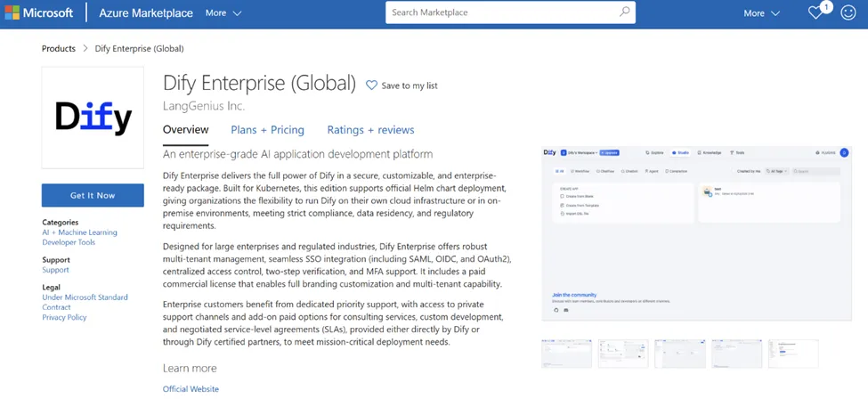Focus the Search Marketplace field
Viewport: 868px width, 399px height.
tap(510, 12)
